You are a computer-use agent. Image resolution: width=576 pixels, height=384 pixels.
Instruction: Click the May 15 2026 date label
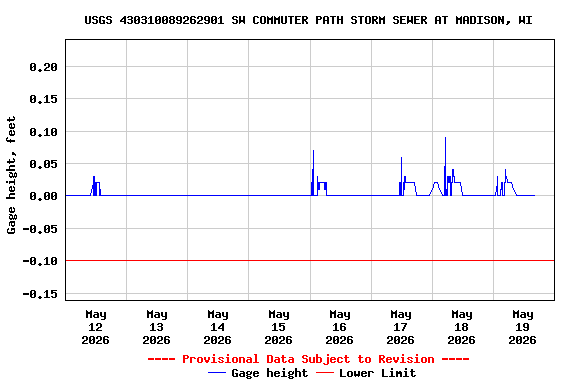tap(278, 327)
